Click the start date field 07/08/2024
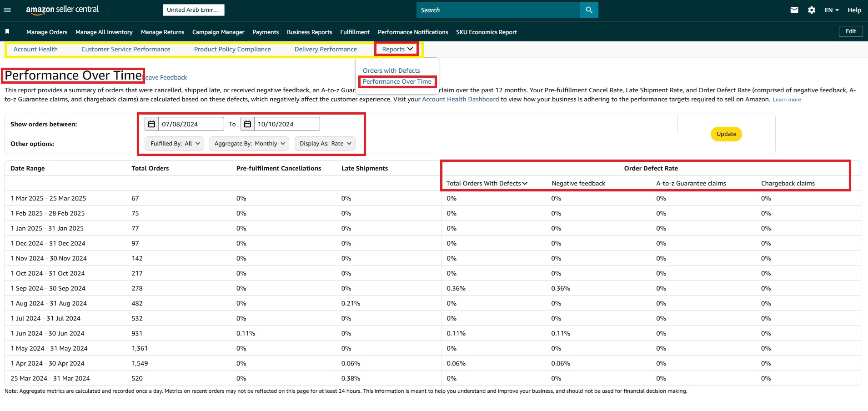 [191, 124]
